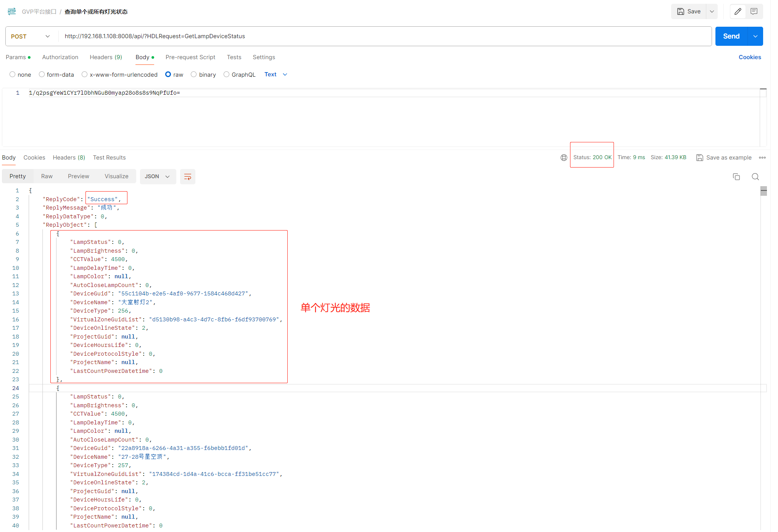778x532 pixels.
Task: Click the blue Send button
Action: click(731, 36)
